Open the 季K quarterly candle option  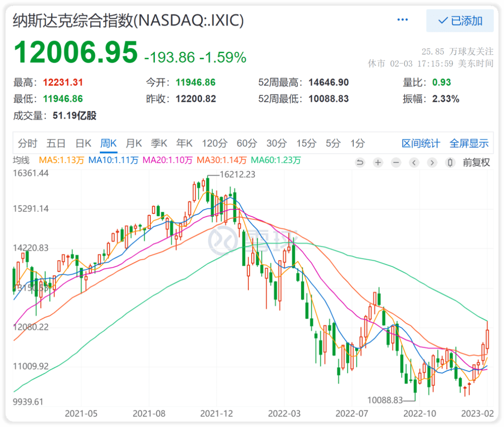click(x=159, y=143)
